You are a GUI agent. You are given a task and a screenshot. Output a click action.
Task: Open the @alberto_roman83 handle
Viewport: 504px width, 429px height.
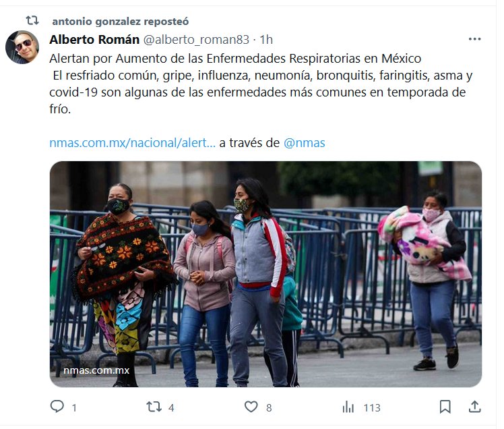[196, 40]
